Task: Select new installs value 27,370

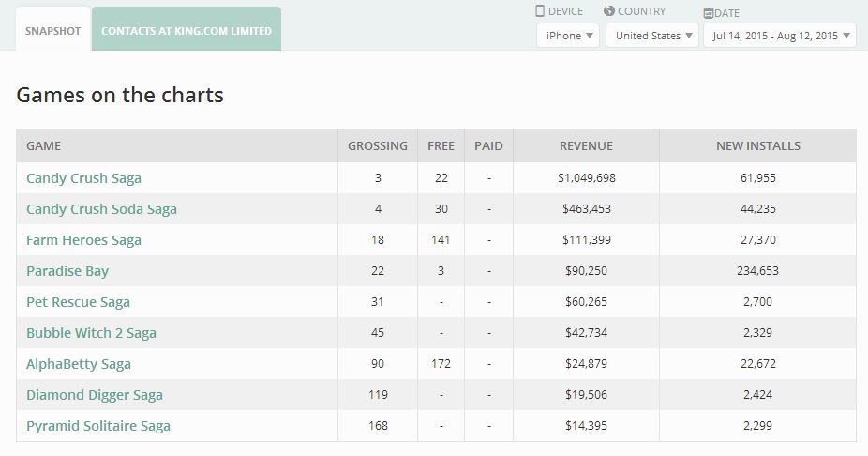Action: click(x=757, y=240)
